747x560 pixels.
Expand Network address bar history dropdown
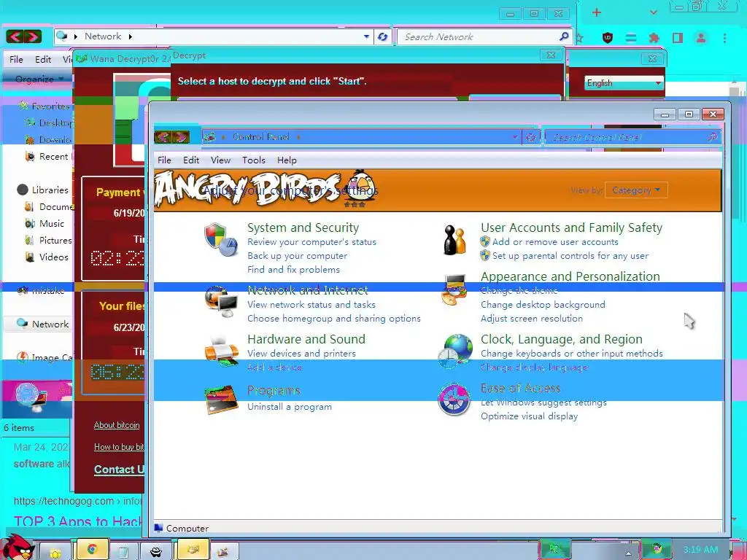(x=366, y=36)
